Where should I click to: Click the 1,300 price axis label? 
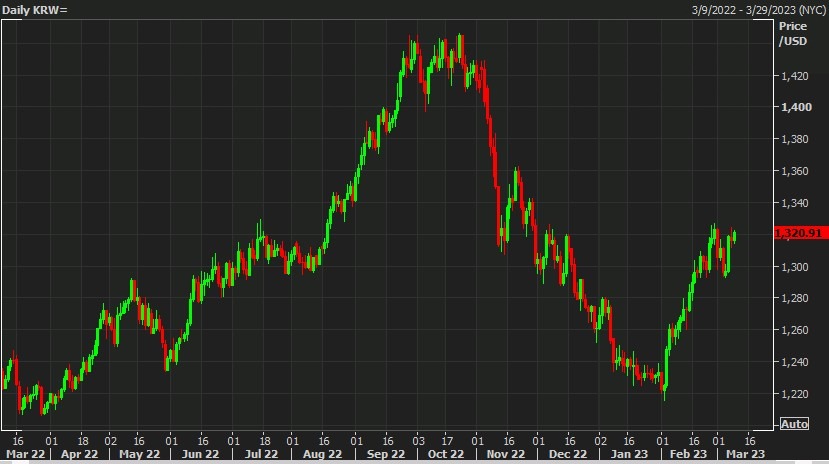pyautogui.click(x=795, y=267)
